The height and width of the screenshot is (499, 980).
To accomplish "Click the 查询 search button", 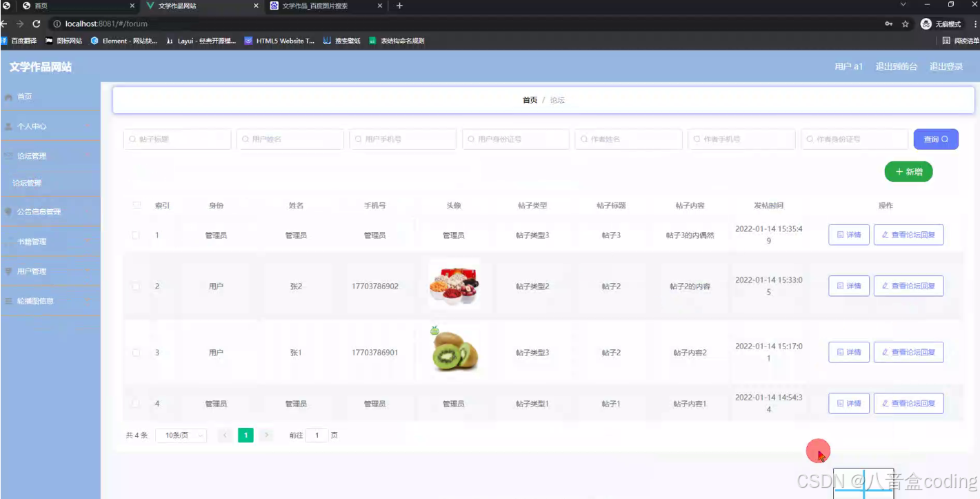I will pyautogui.click(x=936, y=139).
